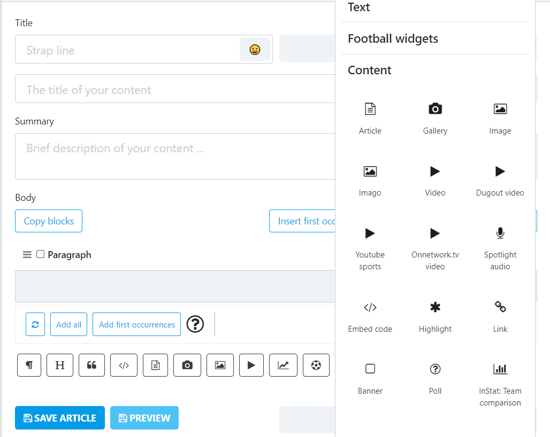The image size is (550, 437).
Task: Grab the Paragraph block reorder handle
Action: 27,255
